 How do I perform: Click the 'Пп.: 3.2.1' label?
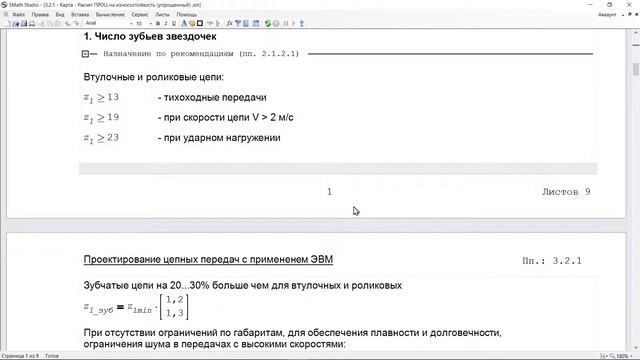tap(552, 261)
